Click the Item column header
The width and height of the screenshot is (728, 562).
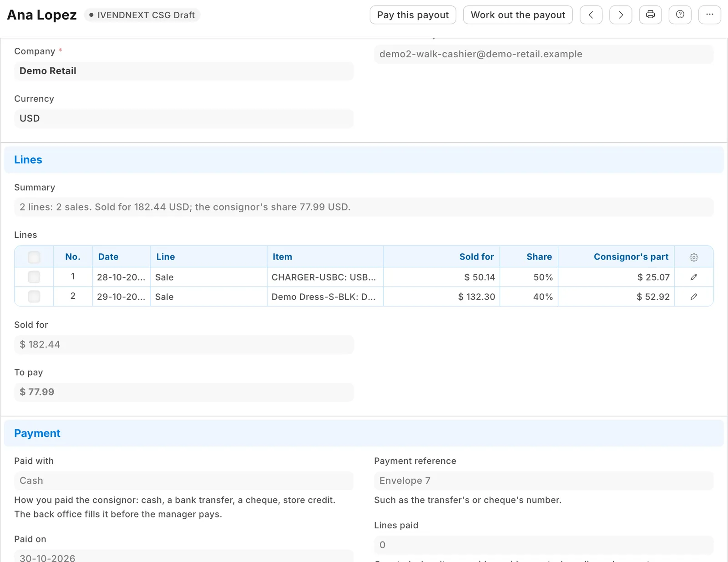pos(325,257)
